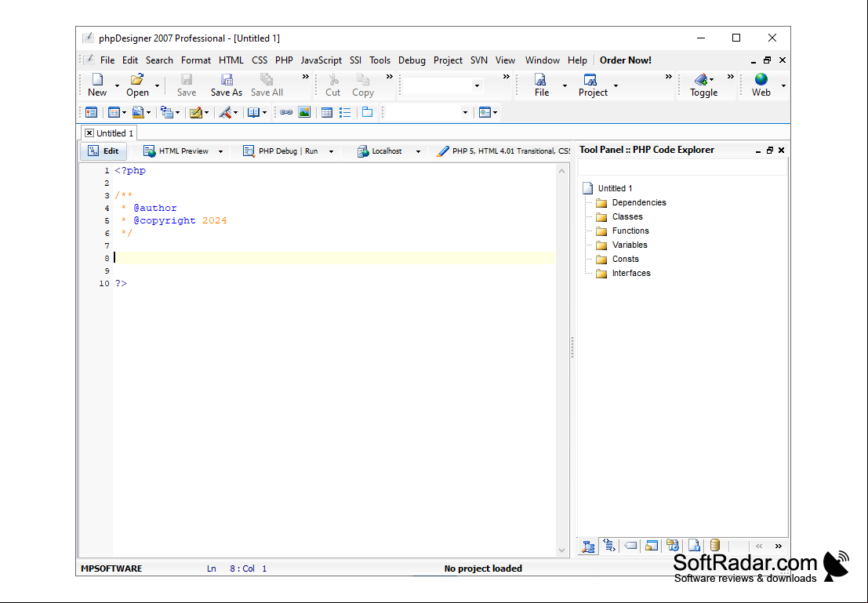
Task: Open the recent folders clock tab icon
Action: click(x=673, y=546)
